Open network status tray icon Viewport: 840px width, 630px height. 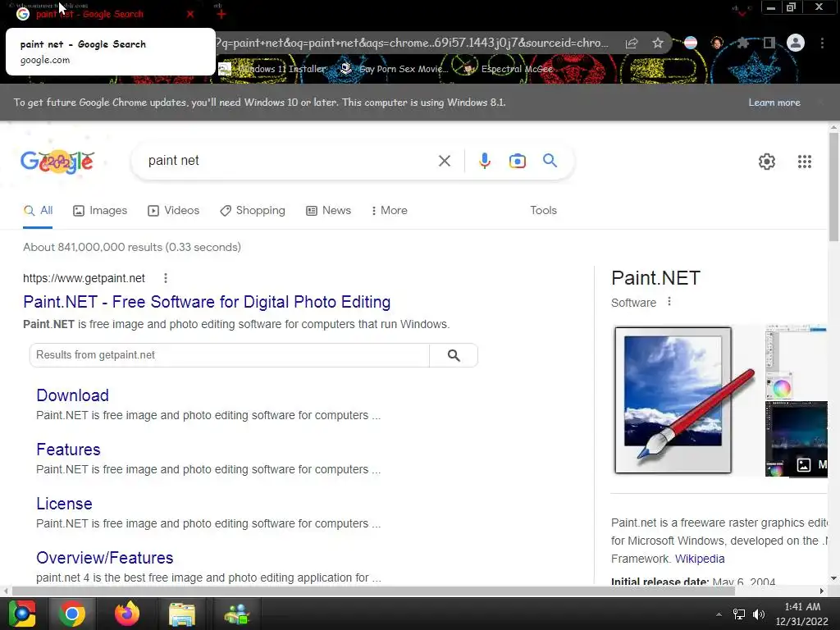[739, 614]
